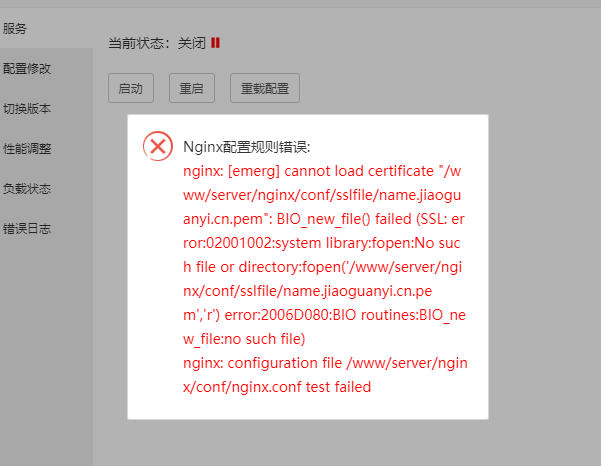The height and width of the screenshot is (466, 601).
Task: Select the 'cannot load certificate' error line
Action: (x=322, y=171)
